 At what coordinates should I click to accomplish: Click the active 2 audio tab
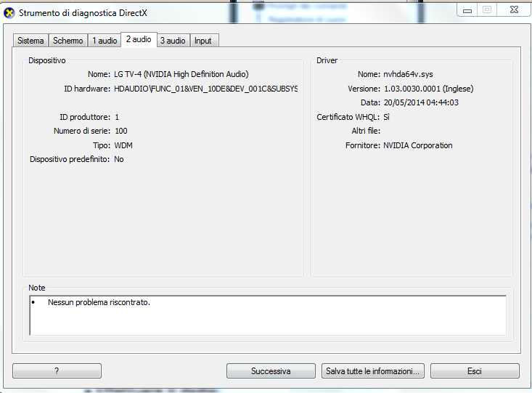(x=139, y=39)
